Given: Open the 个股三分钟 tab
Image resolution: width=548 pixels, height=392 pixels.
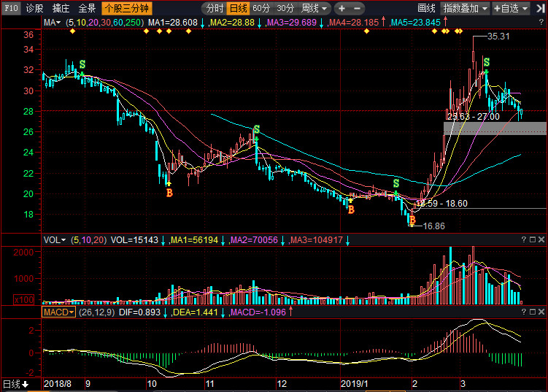Looking at the screenshot, I should tap(127, 8).
